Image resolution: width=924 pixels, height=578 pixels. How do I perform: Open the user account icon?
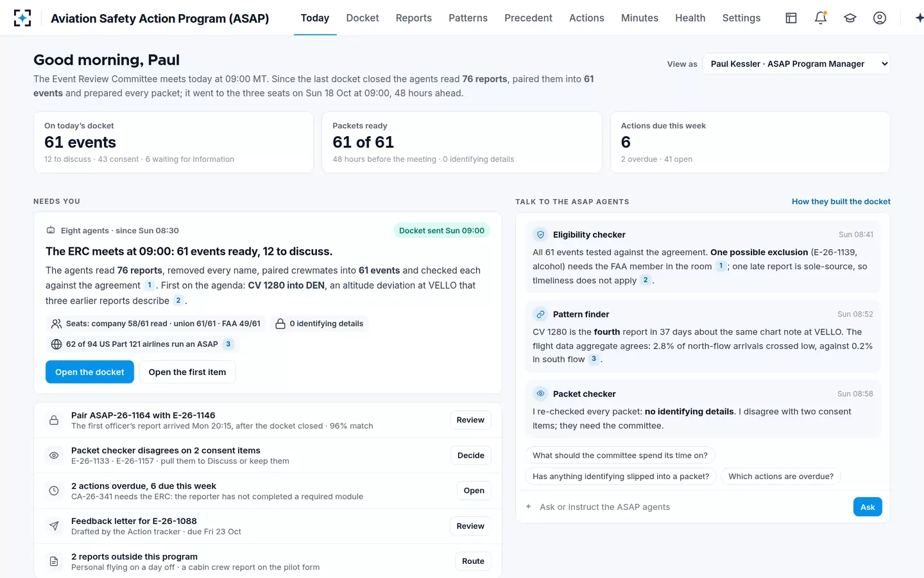pyautogui.click(x=880, y=18)
